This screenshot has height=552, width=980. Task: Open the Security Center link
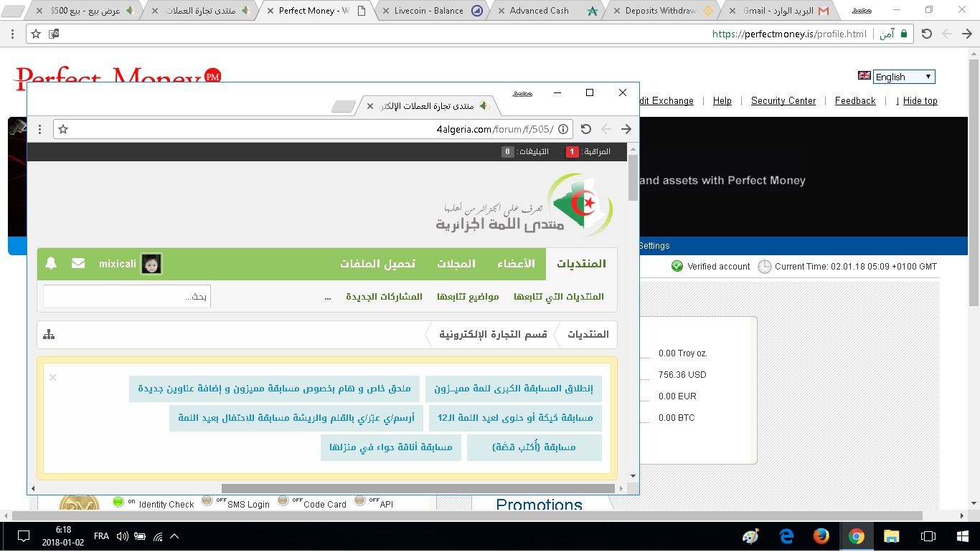[x=783, y=101]
